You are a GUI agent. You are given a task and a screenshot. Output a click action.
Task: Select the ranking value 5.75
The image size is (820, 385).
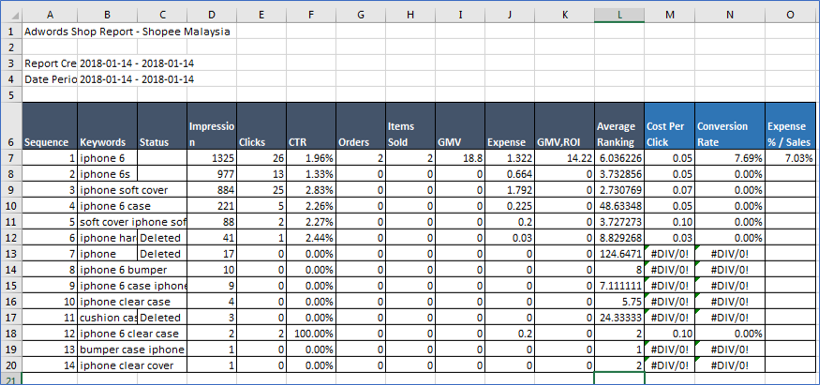click(619, 302)
